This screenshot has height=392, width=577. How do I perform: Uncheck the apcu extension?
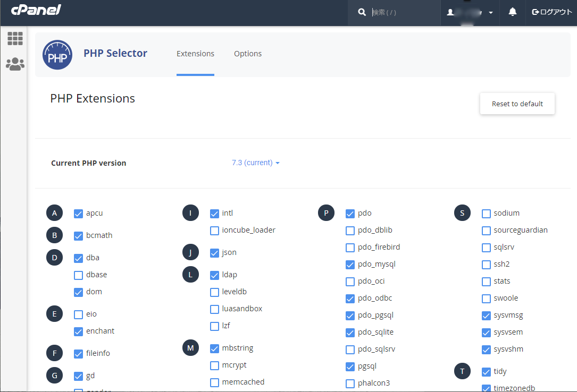pyautogui.click(x=78, y=214)
